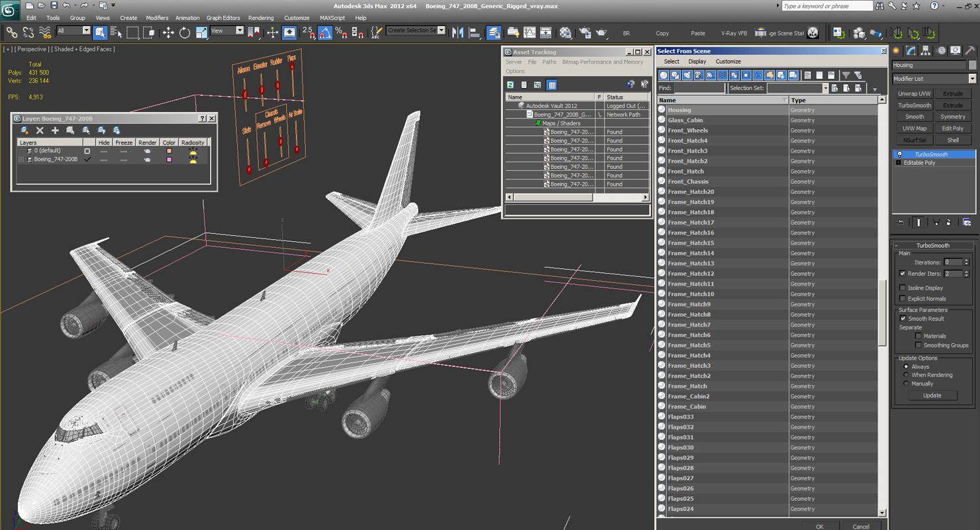This screenshot has width=980, height=530.
Task: Select the Link tool in main toolbar
Action: coord(11,32)
